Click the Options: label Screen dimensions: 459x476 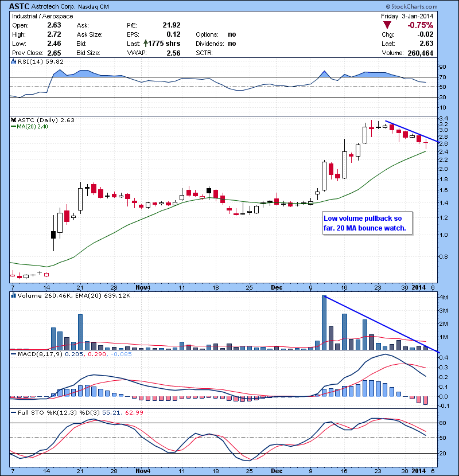coord(207,34)
